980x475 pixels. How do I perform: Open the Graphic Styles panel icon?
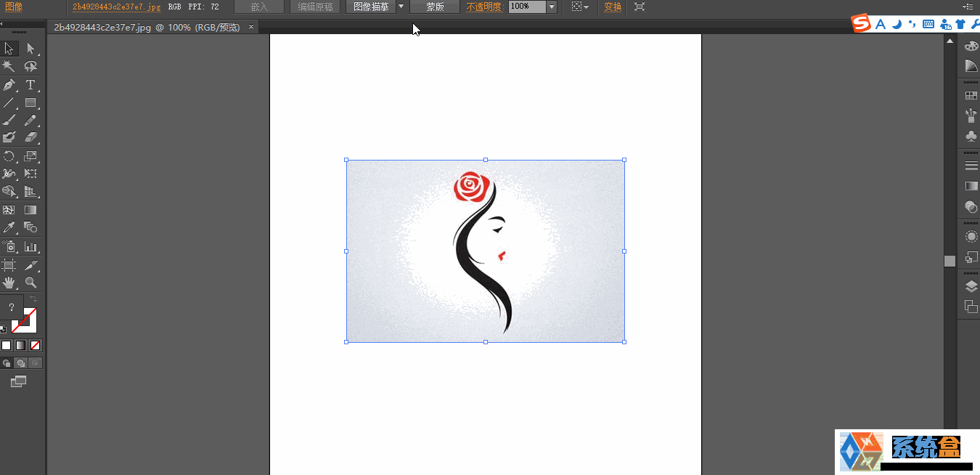tap(971, 256)
